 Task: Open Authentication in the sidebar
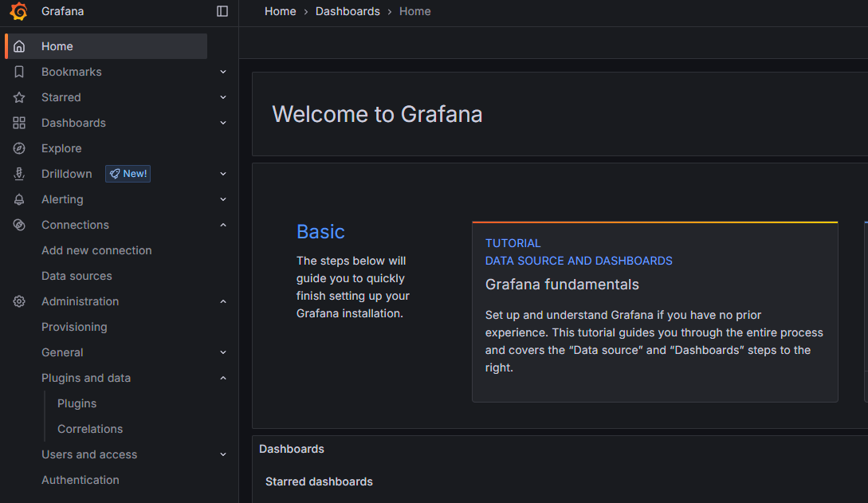pyautogui.click(x=81, y=480)
